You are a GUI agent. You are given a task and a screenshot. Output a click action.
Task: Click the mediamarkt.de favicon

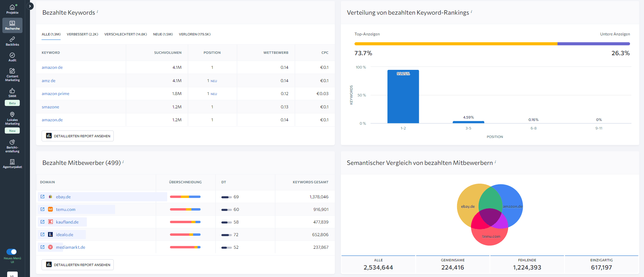coord(50,247)
